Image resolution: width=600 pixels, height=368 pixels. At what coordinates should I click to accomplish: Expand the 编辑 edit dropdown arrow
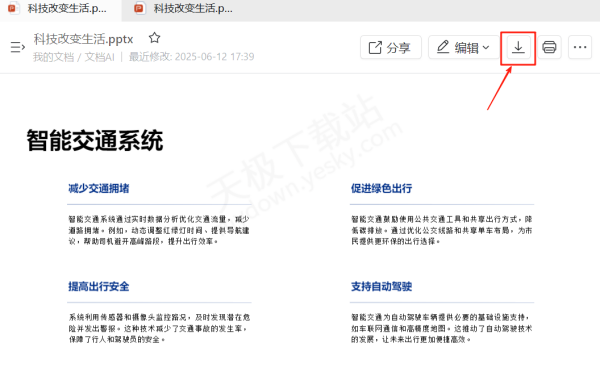(x=486, y=47)
